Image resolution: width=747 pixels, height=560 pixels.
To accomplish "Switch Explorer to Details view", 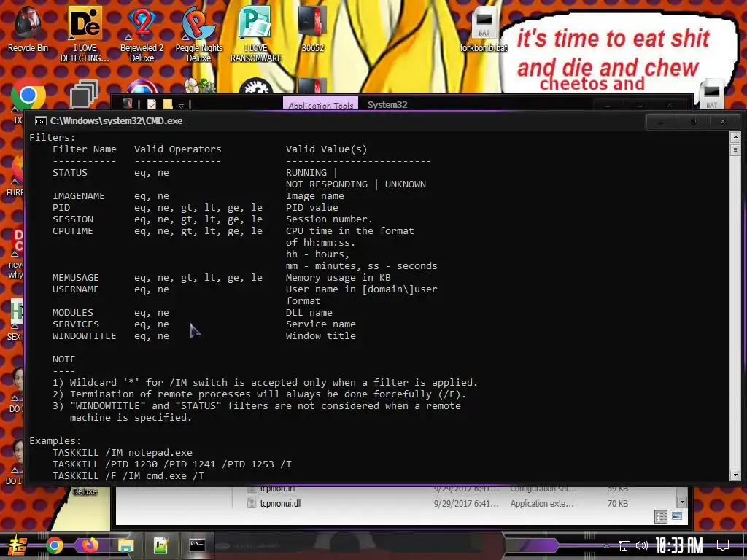I will [x=661, y=517].
